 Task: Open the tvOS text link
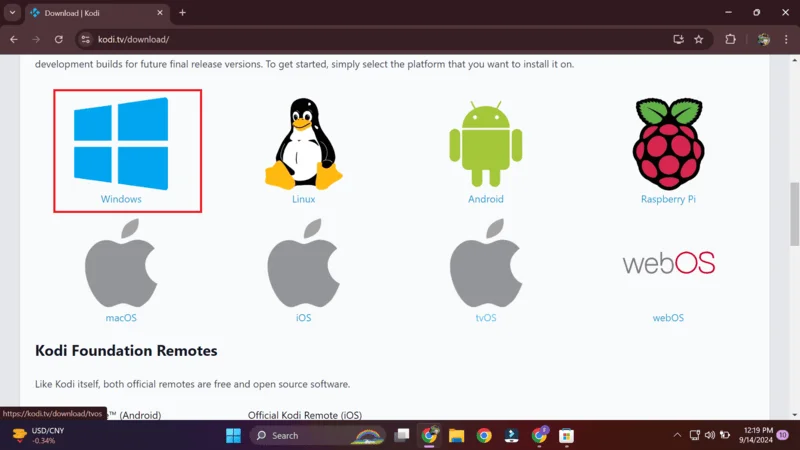pyautogui.click(x=486, y=318)
